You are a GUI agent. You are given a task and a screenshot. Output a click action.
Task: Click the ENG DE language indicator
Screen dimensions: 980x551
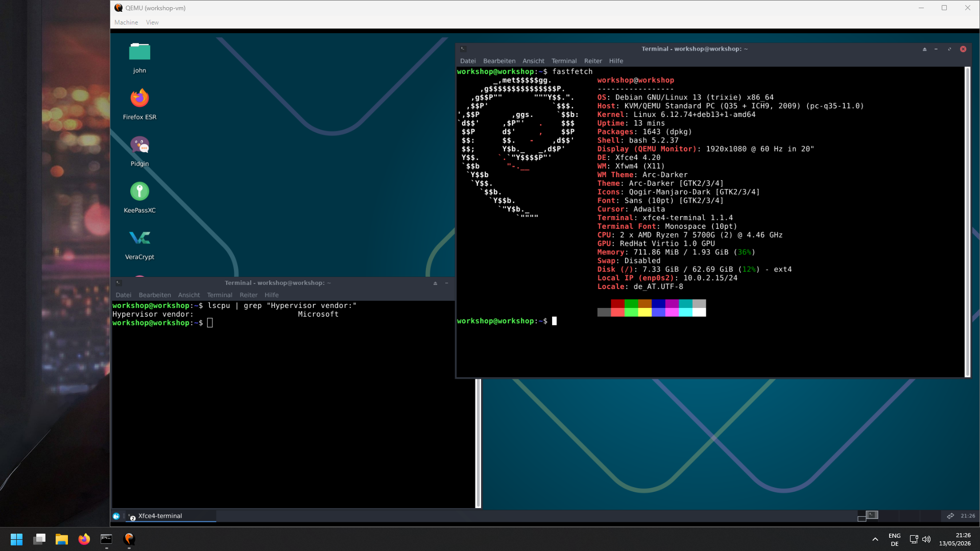[x=895, y=539]
